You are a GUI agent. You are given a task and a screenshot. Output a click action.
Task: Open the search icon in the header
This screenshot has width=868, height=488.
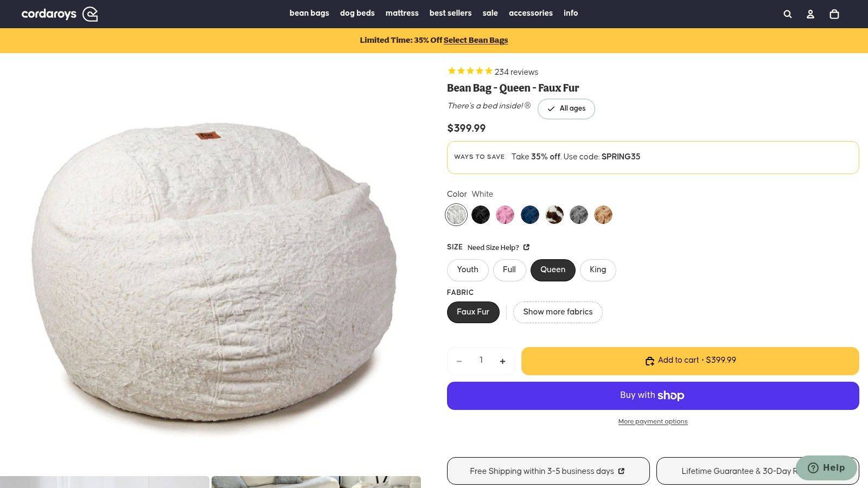pos(787,14)
